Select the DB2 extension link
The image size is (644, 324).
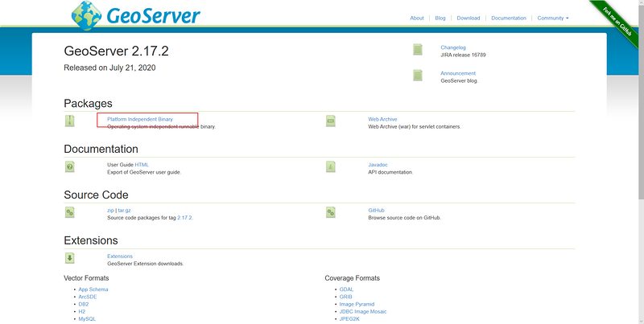[x=84, y=305]
